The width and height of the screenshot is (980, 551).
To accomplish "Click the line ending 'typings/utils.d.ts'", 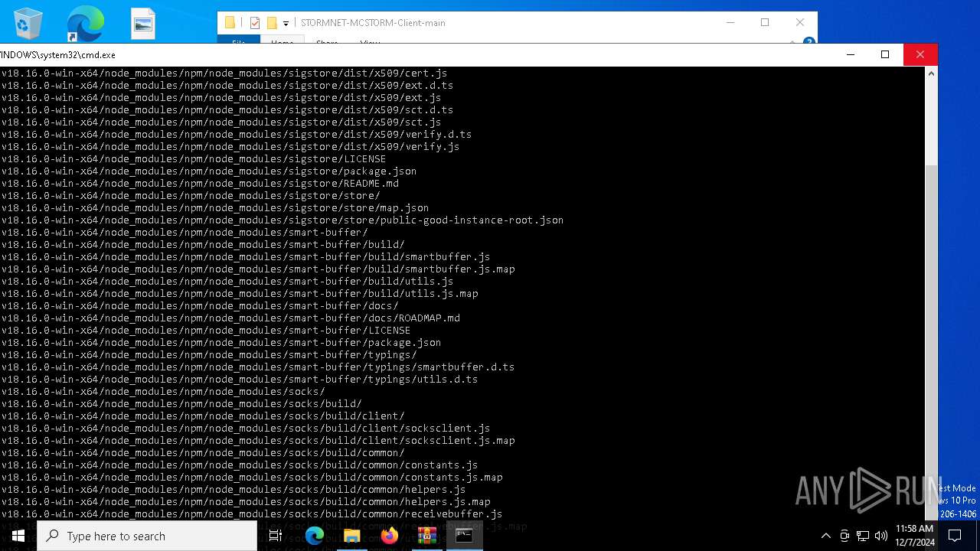I will tap(240, 380).
